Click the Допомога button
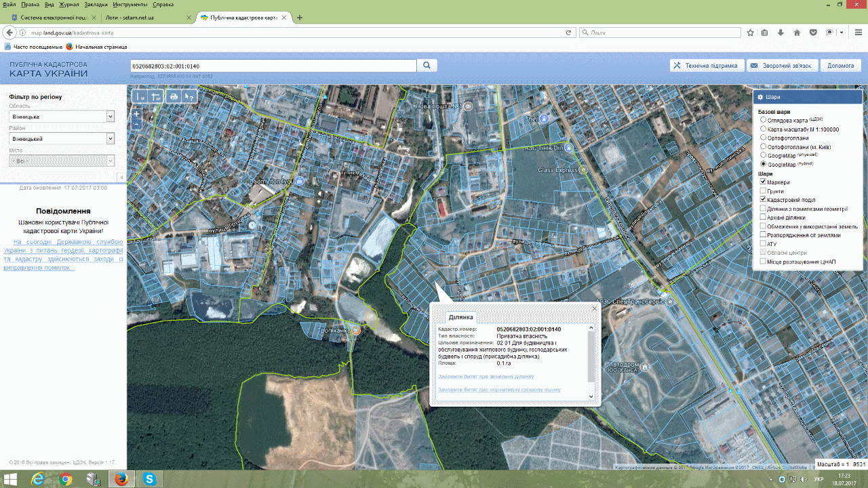 [x=841, y=66]
